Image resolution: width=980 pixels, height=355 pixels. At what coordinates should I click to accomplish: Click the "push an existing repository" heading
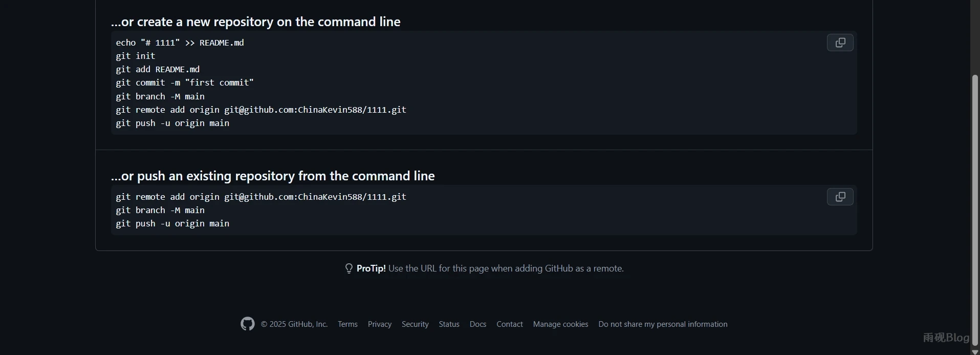(x=272, y=176)
